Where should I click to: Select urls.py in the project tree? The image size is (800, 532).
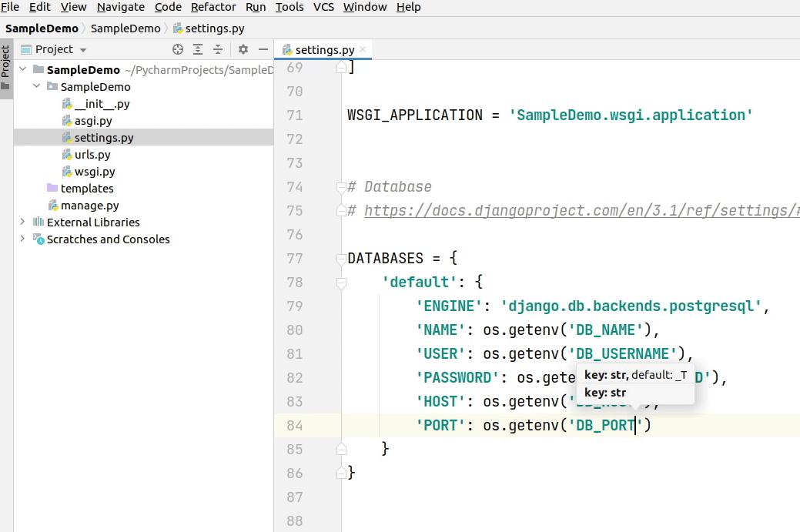point(92,155)
